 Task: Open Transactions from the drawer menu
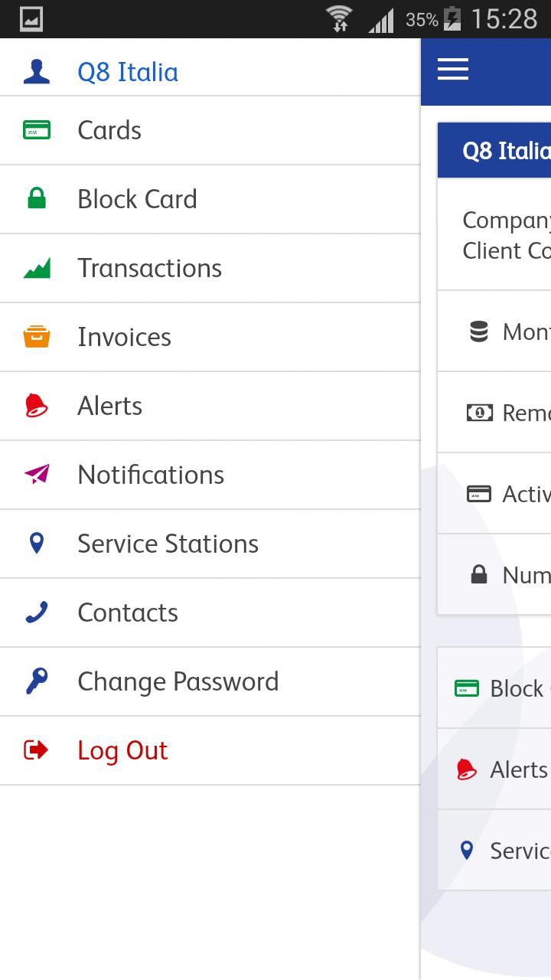150,268
